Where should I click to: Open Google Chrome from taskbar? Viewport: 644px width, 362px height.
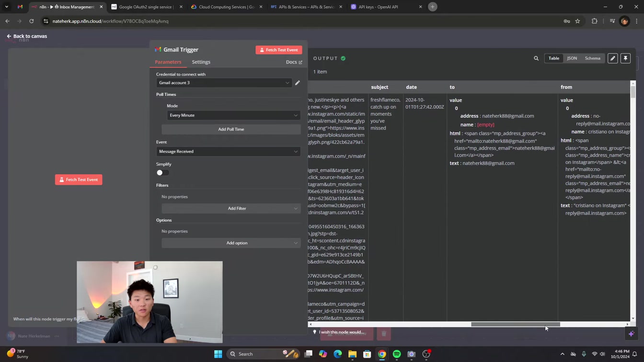click(x=382, y=354)
